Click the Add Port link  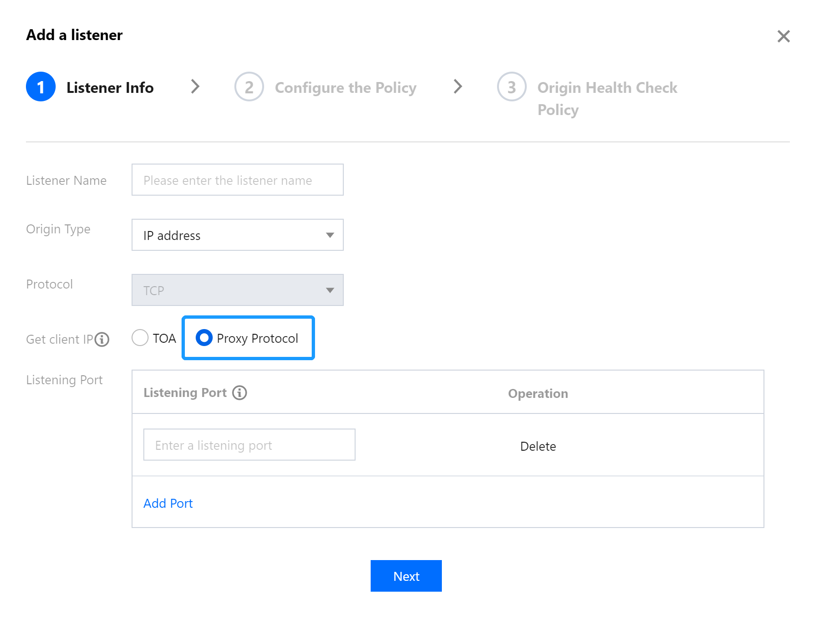168,504
